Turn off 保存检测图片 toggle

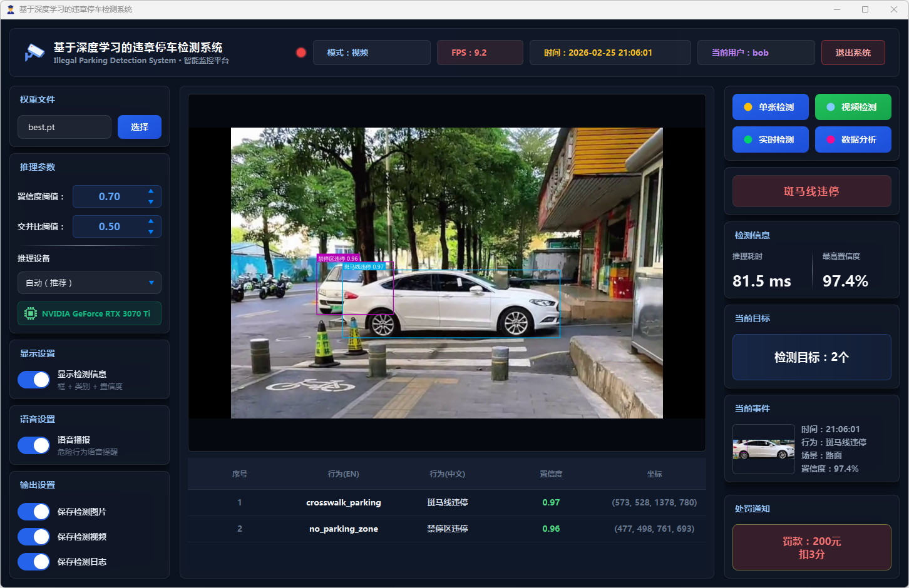pyautogui.click(x=34, y=512)
